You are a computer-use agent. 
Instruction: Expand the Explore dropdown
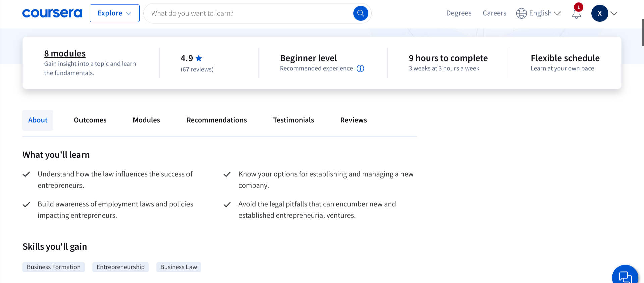point(114,13)
